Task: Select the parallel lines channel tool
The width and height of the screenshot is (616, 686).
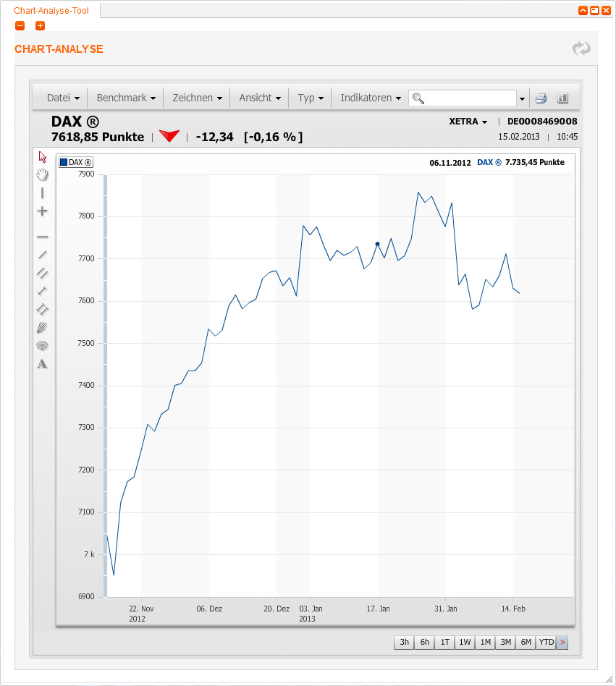Action: 43,273
